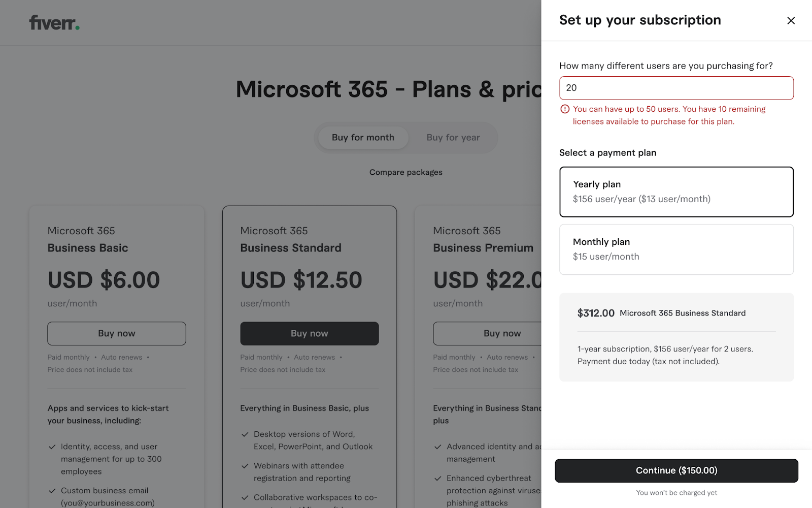Open the Compare packages link
The width and height of the screenshot is (812, 508).
[405, 173]
